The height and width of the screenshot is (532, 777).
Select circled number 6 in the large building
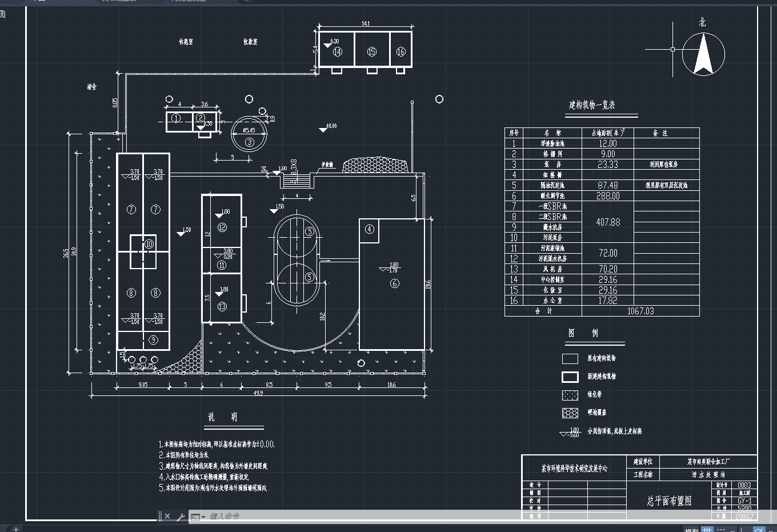tap(395, 283)
